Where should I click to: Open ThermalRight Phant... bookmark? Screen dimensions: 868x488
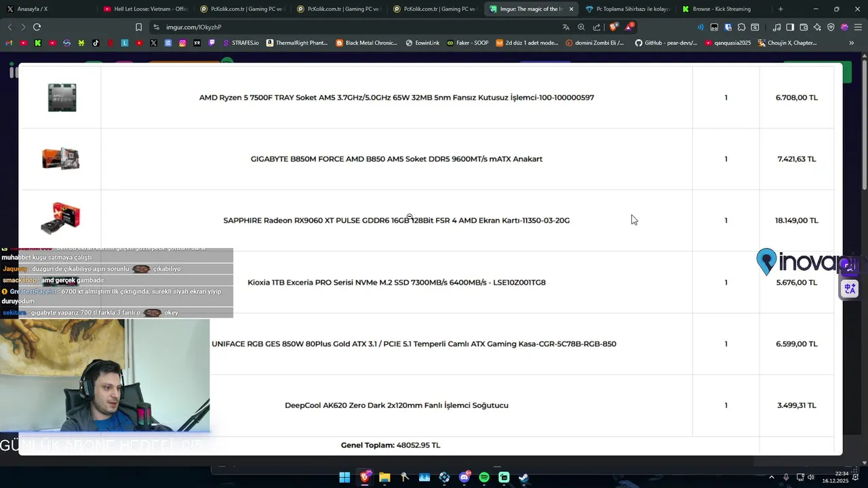tap(297, 43)
